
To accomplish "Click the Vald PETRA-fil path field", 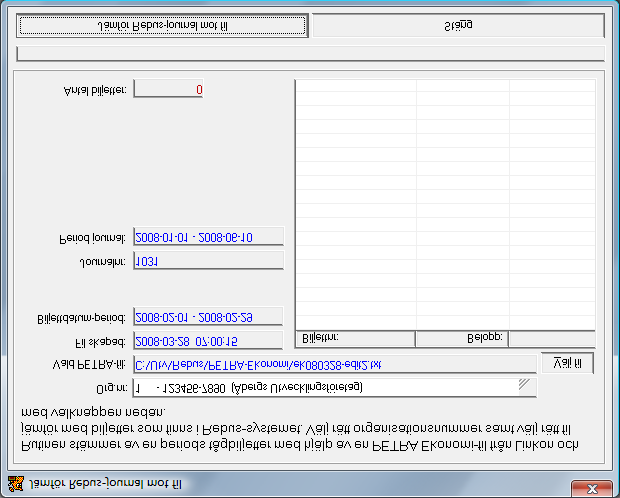I will tap(335, 365).
